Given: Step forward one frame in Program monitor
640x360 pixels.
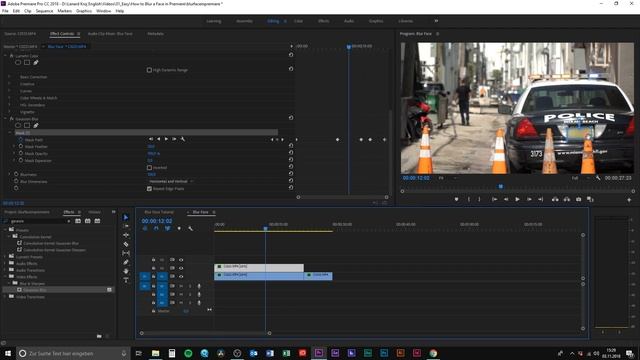Looking at the screenshot, I should pos(529,199).
